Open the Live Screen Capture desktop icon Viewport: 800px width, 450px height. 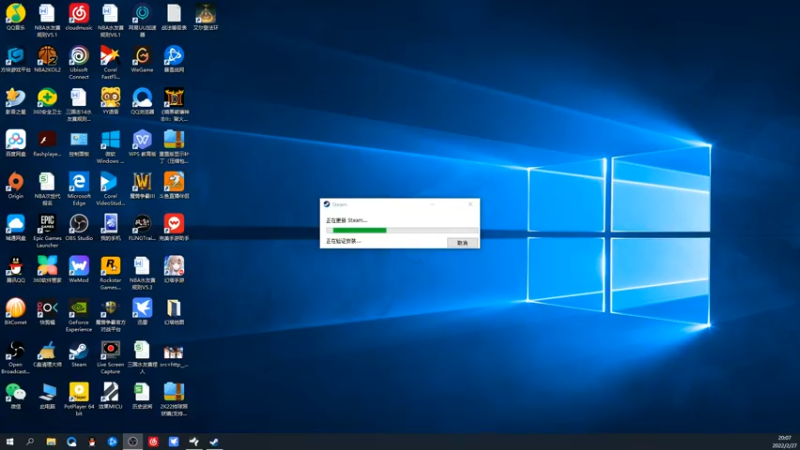pos(110,358)
